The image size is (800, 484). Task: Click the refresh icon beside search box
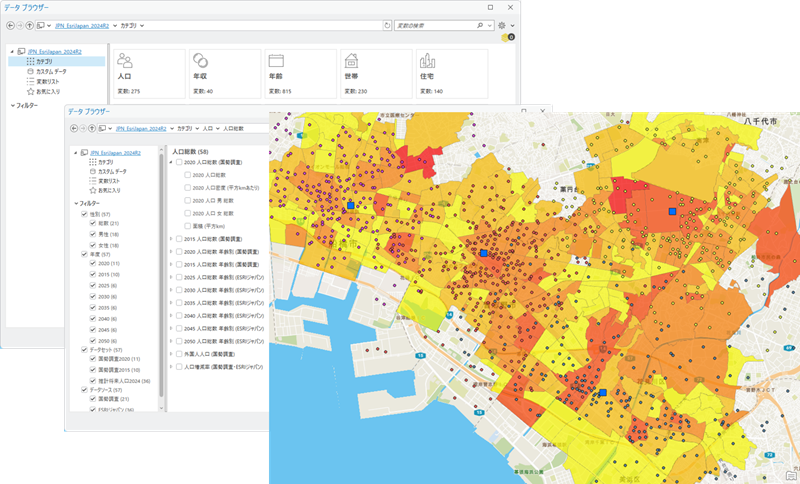point(388,24)
